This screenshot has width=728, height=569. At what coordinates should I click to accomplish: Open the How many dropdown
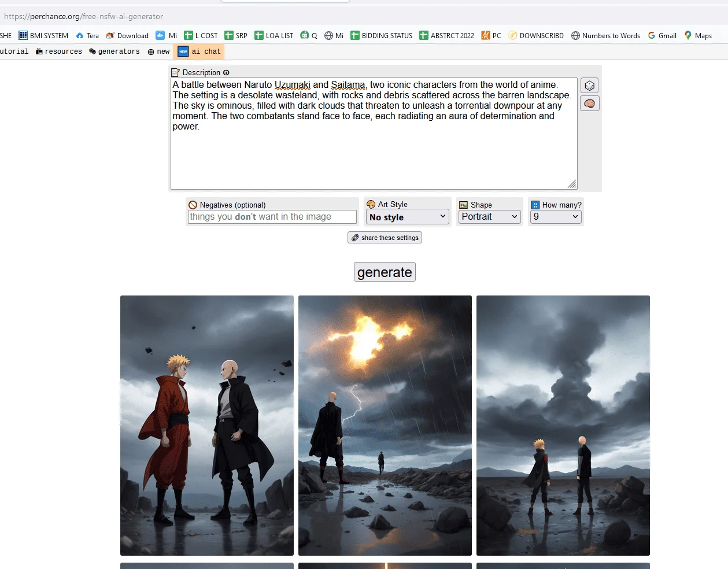(556, 217)
